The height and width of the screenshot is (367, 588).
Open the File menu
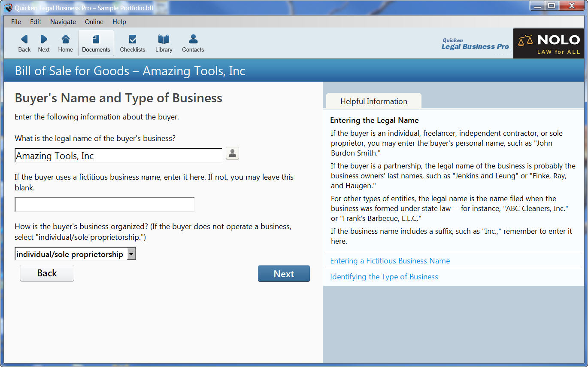(15, 21)
